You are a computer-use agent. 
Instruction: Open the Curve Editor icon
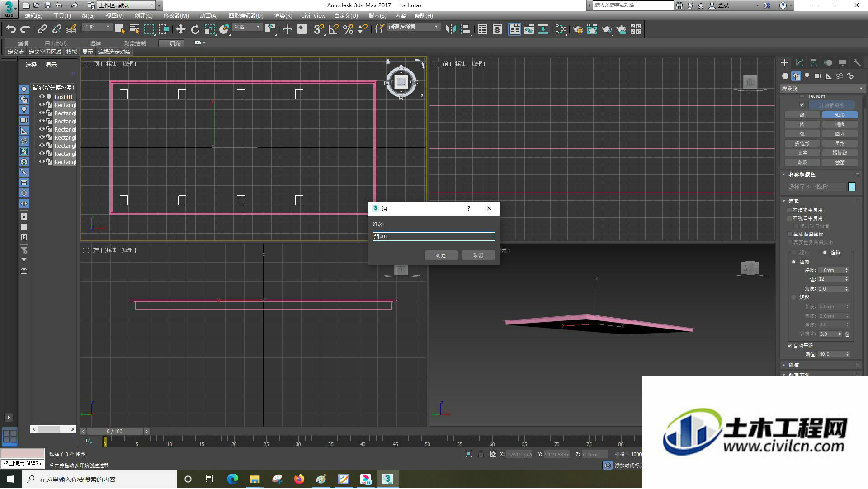point(529,29)
